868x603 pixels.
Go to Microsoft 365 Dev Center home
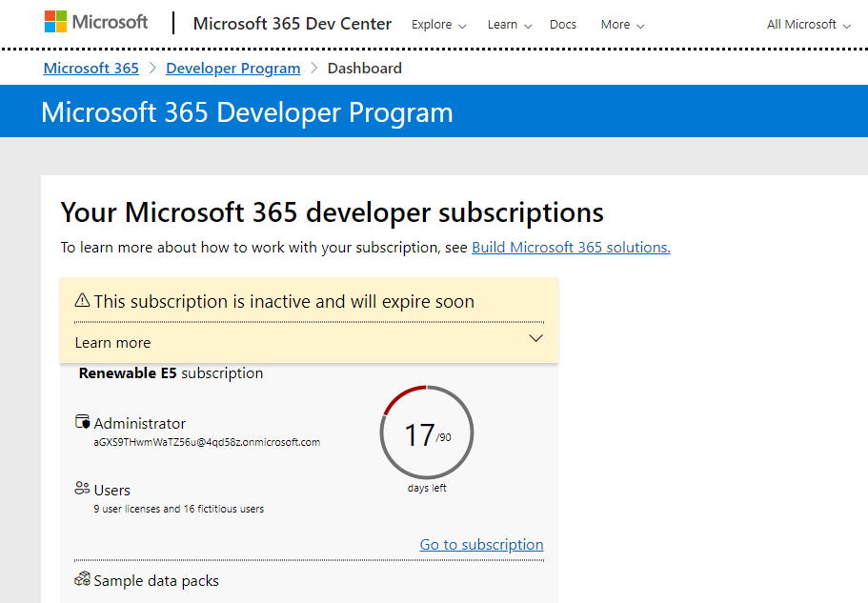(293, 24)
